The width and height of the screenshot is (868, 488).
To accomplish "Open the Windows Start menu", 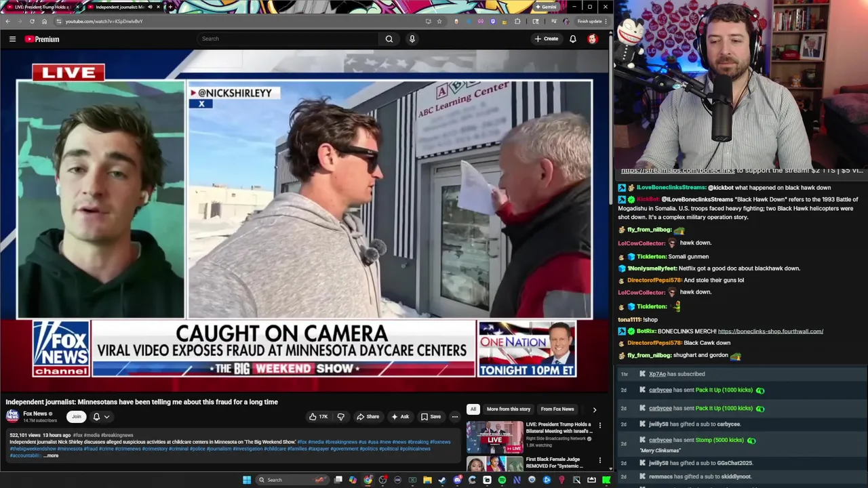I will (247, 480).
